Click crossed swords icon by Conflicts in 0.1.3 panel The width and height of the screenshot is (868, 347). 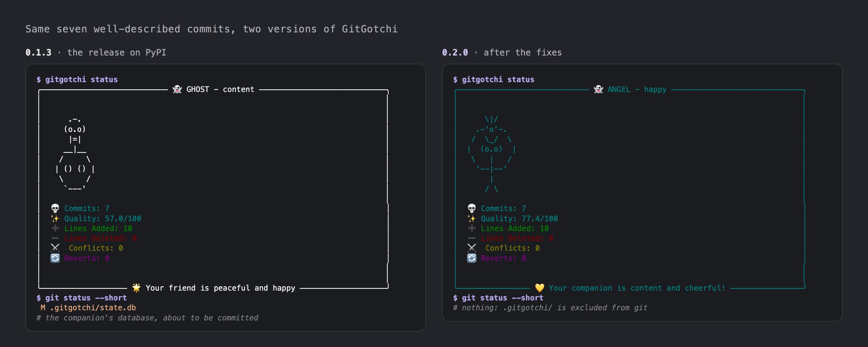(x=55, y=248)
